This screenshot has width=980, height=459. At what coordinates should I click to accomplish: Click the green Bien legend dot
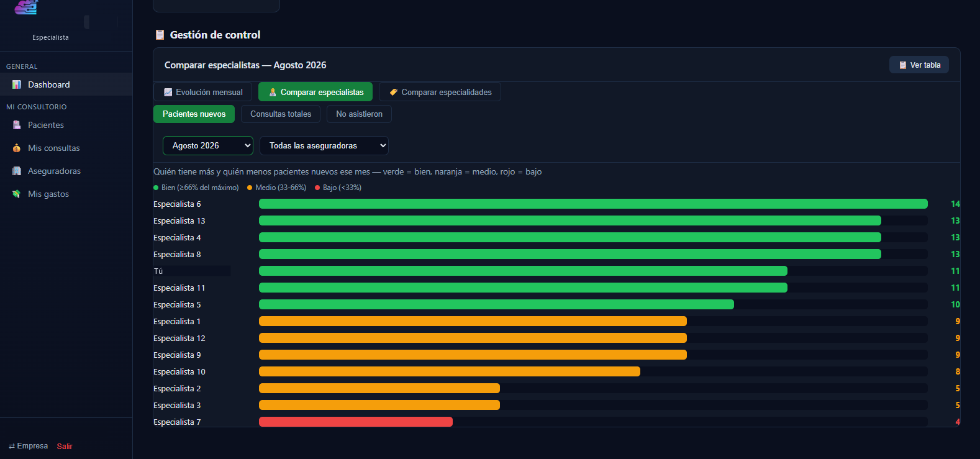(x=156, y=188)
